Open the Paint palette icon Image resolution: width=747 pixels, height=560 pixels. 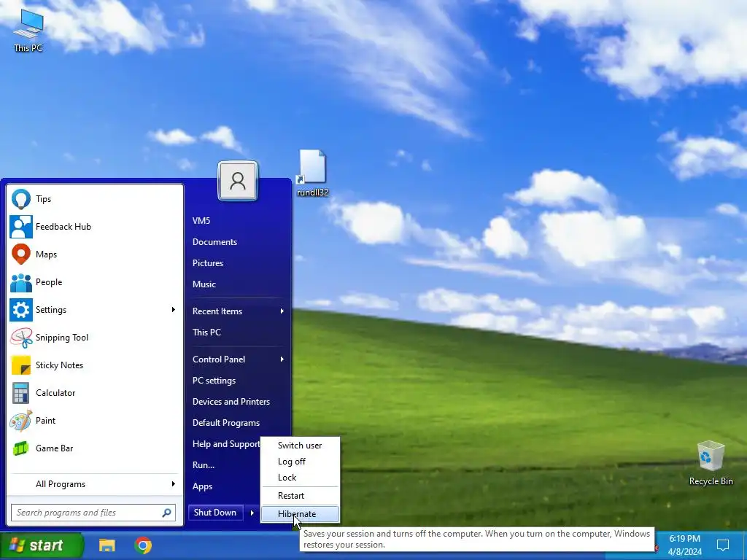(x=21, y=421)
